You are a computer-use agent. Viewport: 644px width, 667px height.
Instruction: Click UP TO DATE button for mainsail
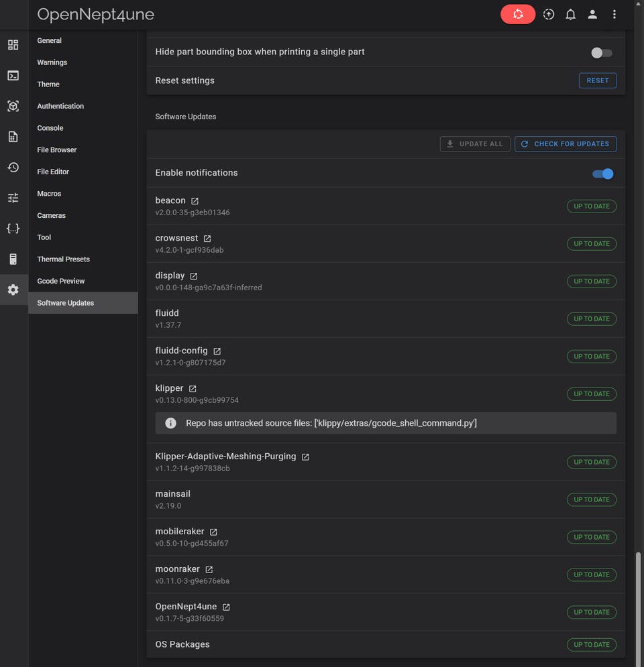[x=591, y=499]
